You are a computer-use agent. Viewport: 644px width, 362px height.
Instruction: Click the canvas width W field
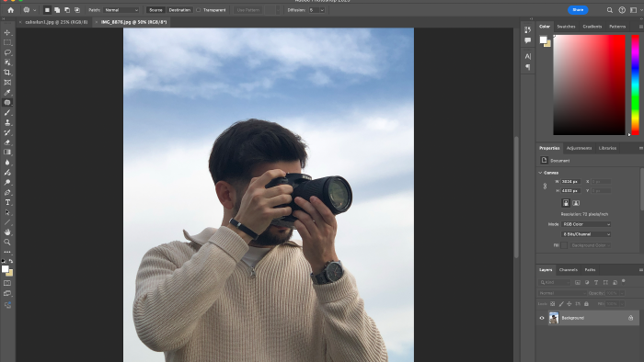click(570, 182)
